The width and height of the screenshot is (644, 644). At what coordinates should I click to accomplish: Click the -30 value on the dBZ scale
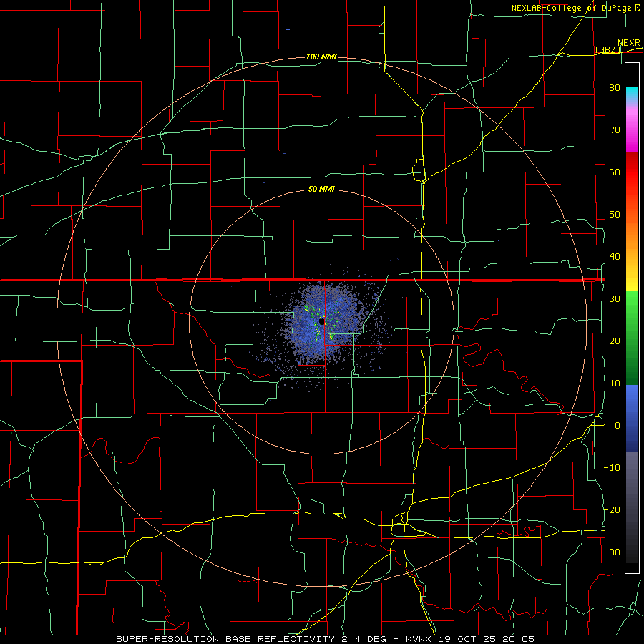click(612, 552)
